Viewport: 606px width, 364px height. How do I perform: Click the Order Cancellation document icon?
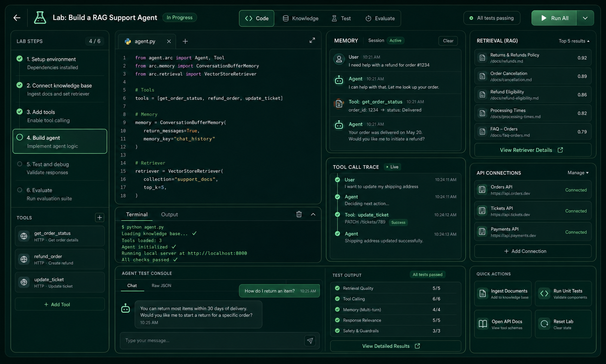click(x=482, y=76)
